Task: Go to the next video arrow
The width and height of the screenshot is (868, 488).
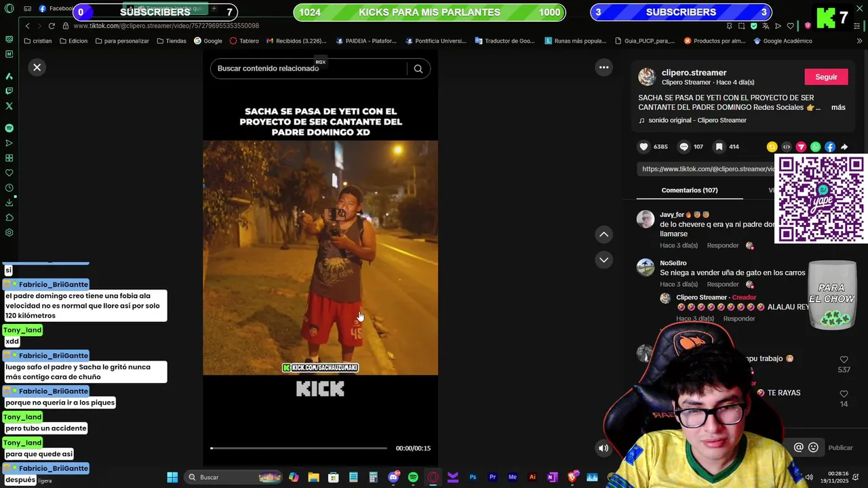Action: click(604, 260)
